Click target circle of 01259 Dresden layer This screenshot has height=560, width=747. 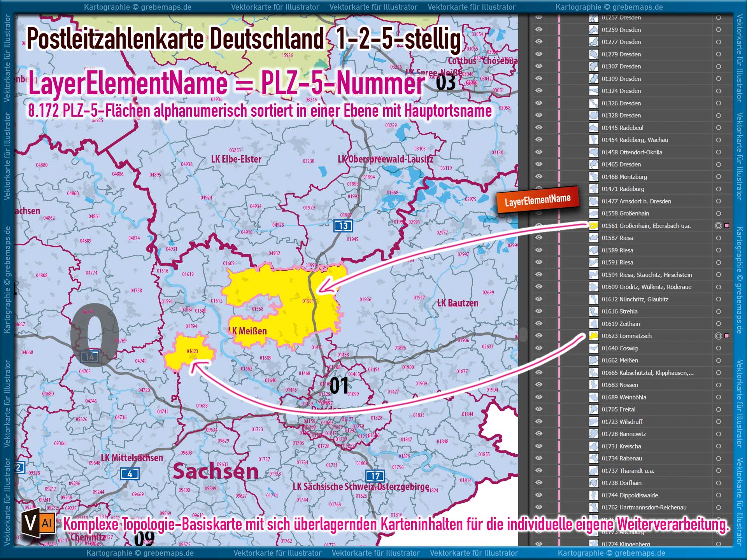coord(719,30)
